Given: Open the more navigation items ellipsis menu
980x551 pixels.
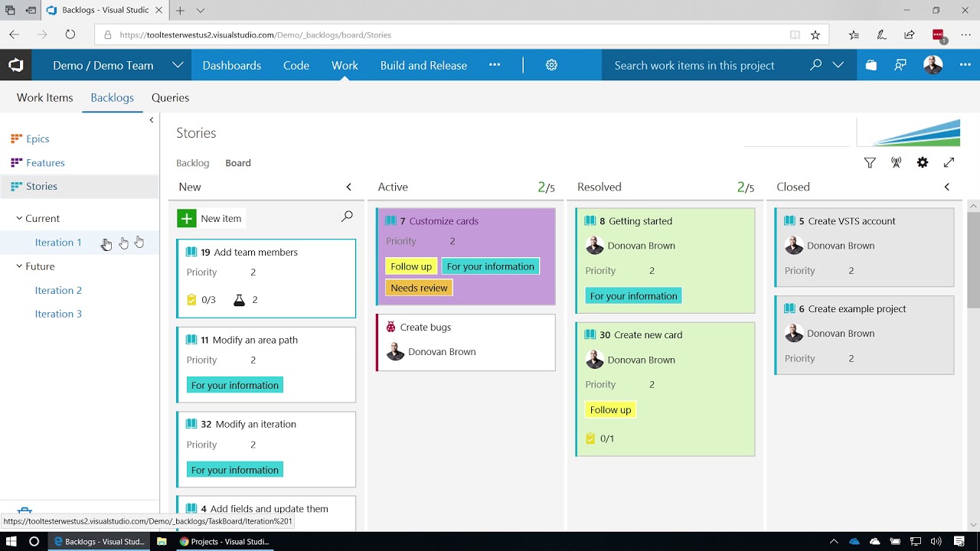Looking at the screenshot, I should (495, 65).
